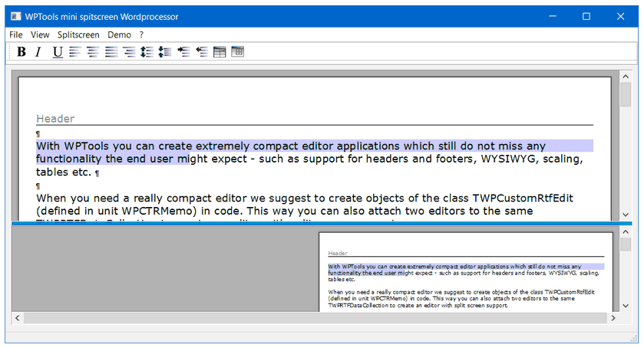The height and width of the screenshot is (348, 644).
Task: Align text to the left
Action: point(74,52)
